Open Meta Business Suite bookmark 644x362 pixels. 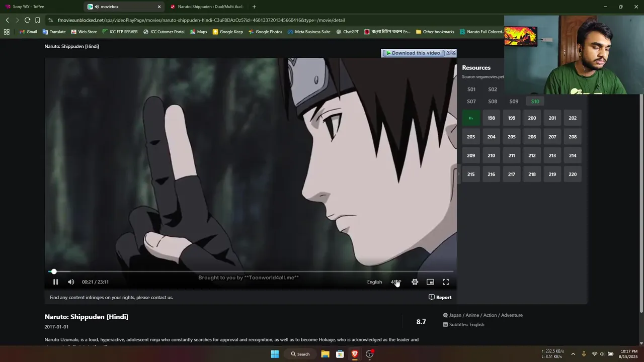coord(309,32)
